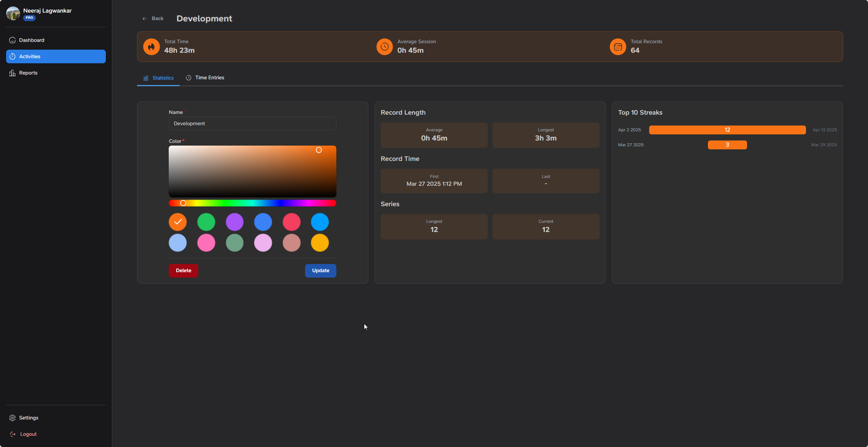The height and width of the screenshot is (447, 868).
Task: Click the Update button
Action: pos(320,270)
